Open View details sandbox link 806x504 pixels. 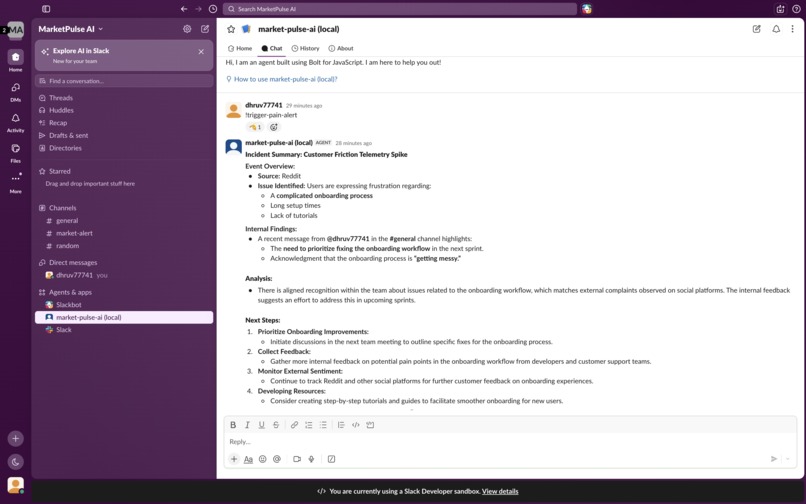(x=500, y=491)
